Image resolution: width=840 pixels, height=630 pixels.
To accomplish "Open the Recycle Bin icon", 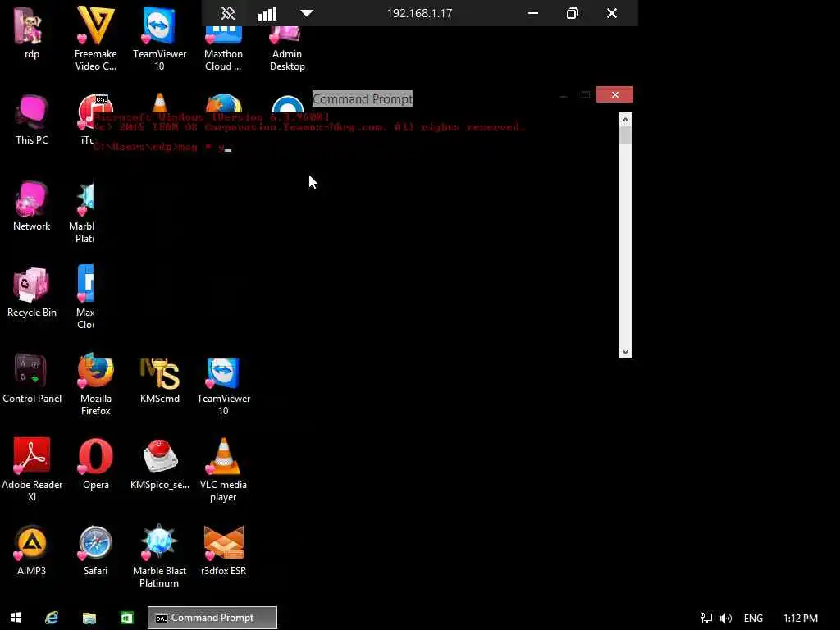I will tap(32, 292).
